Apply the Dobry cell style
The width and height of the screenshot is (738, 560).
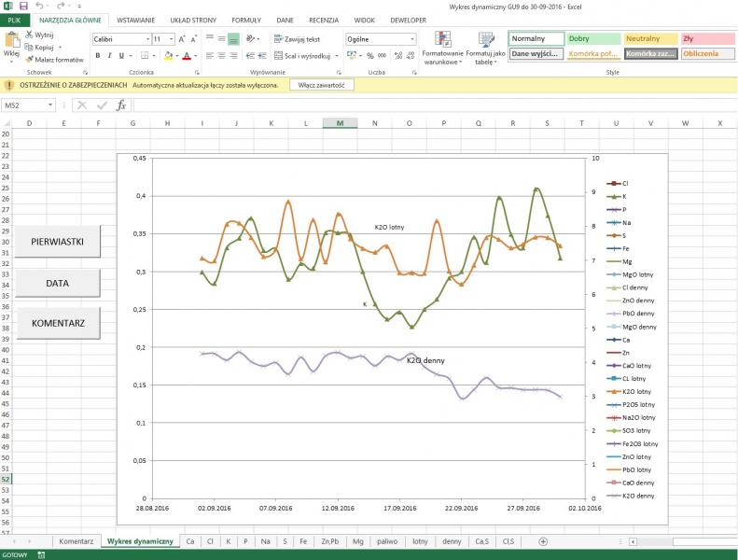pyautogui.click(x=592, y=39)
